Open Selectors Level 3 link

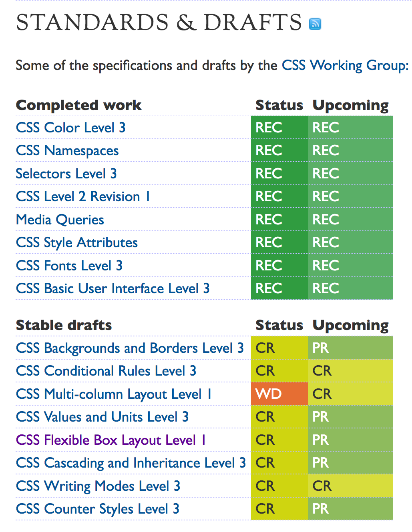pyautogui.click(x=66, y=174)
